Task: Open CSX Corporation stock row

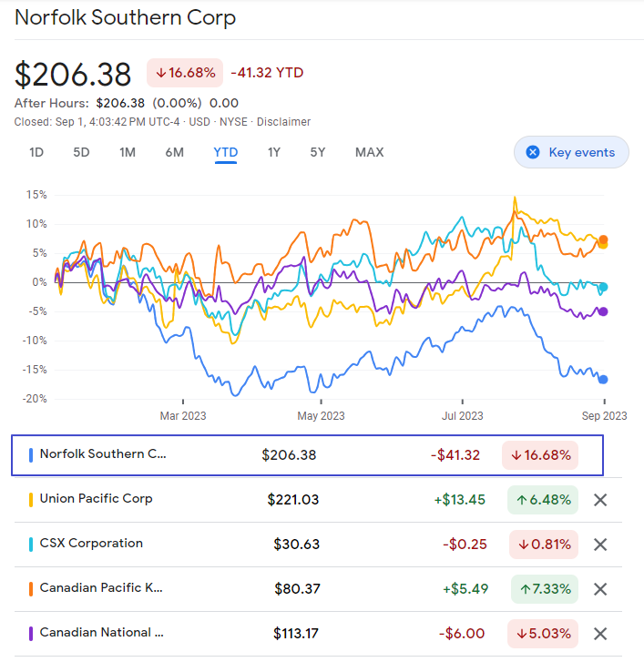Action: pos(318,545)
